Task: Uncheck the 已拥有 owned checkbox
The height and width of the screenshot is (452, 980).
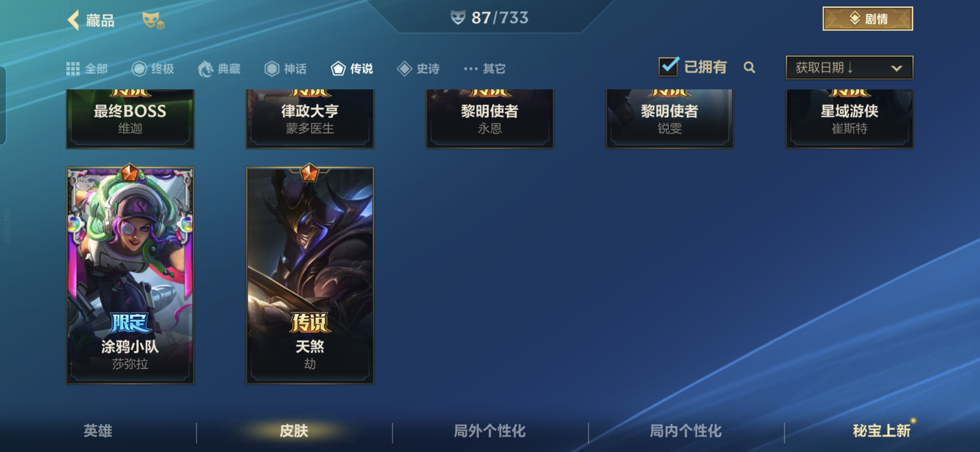Action: coord(668,67)
